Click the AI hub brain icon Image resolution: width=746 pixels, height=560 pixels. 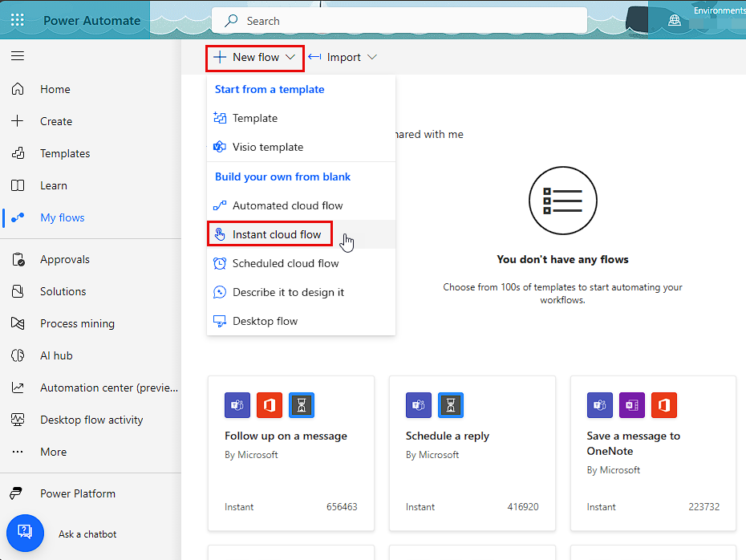[18, 355]
